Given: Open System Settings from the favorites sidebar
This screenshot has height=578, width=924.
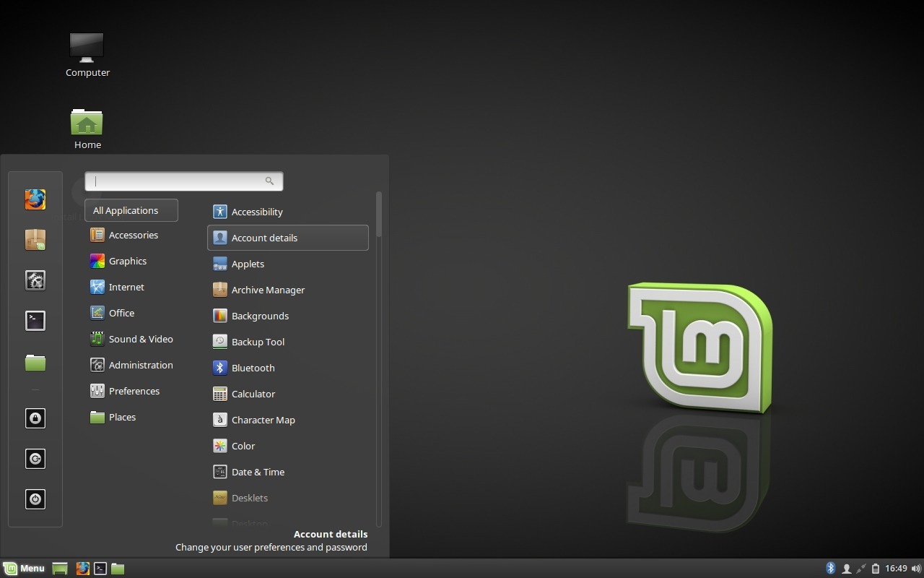Looking at the screenshot, I should click(35, 280).
